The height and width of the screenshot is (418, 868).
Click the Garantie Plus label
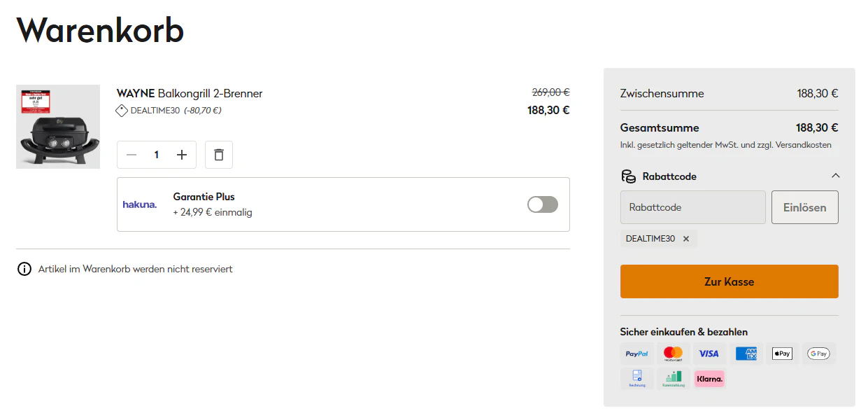pyautogui.click(x=204, y=197)
